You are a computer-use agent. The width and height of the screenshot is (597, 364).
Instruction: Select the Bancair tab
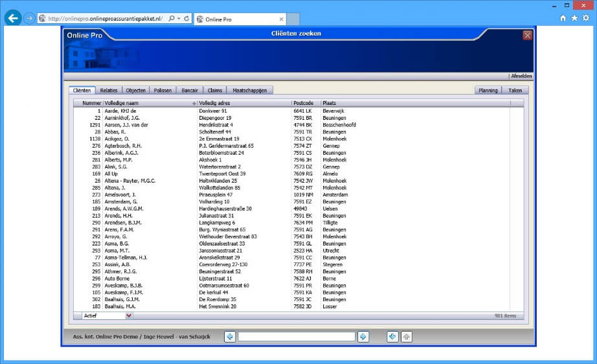(x=190, y=90)
